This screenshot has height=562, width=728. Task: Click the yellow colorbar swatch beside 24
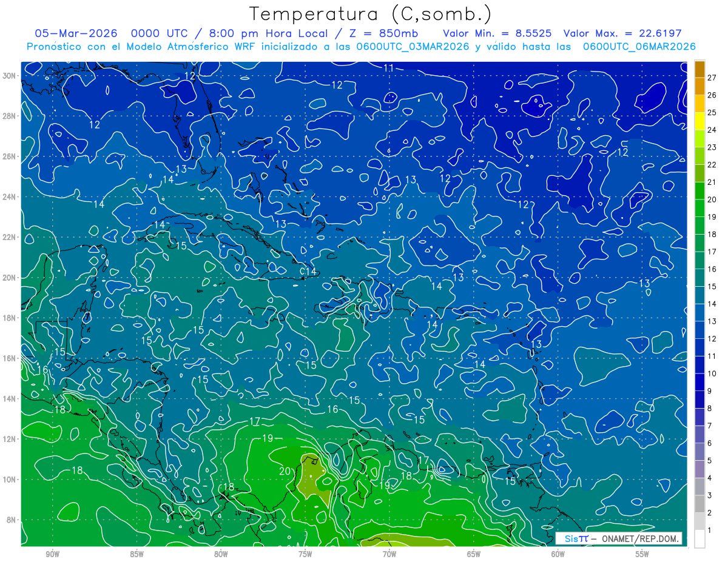(x=699, y=121)
